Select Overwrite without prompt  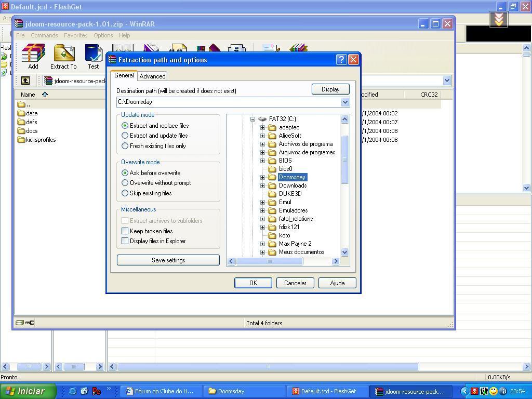(x=125, y=183)
